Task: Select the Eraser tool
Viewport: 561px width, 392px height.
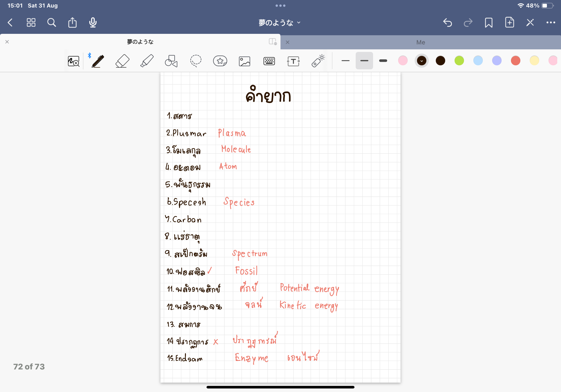Action: pyautogui.click(x=122, y=61)
